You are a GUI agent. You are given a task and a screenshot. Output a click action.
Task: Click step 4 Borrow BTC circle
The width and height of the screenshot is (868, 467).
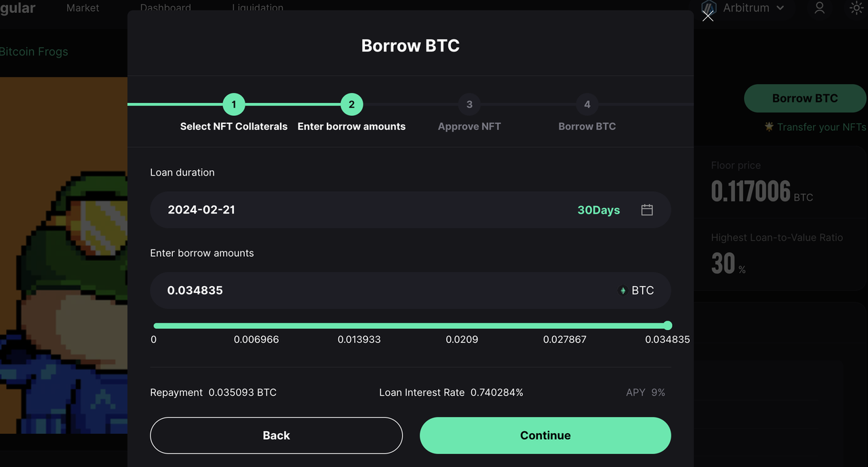pyautogui.click(x=587, y=104)
